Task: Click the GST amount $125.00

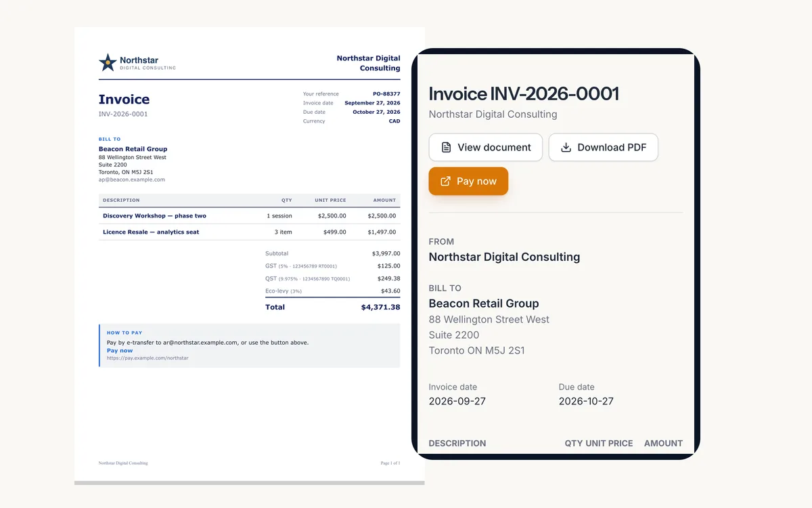Action: (388, 266)
